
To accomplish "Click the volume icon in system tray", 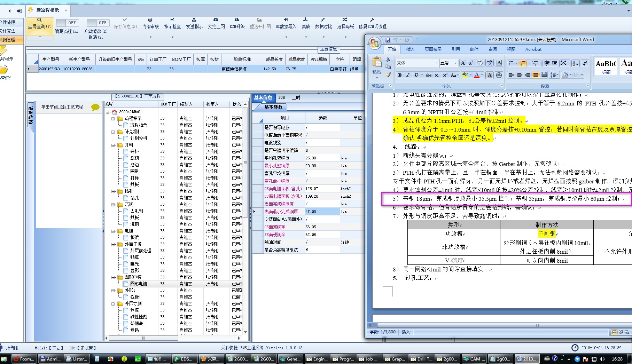I will tap(602, 359).
